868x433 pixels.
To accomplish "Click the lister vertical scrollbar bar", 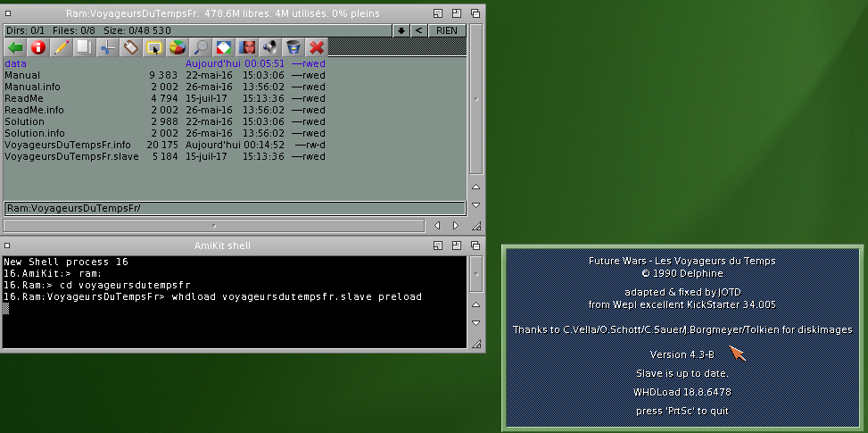I will (x=476, y=99).
